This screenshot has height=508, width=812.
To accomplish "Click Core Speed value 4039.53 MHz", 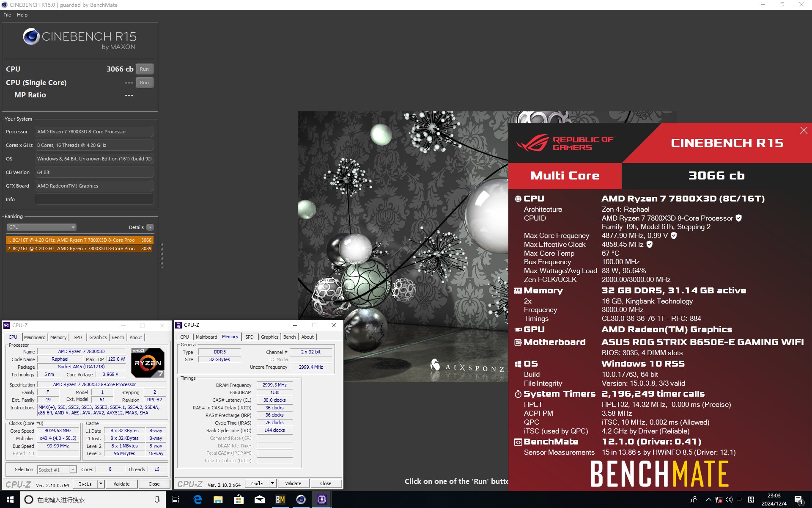I will (x=58, y=431).
